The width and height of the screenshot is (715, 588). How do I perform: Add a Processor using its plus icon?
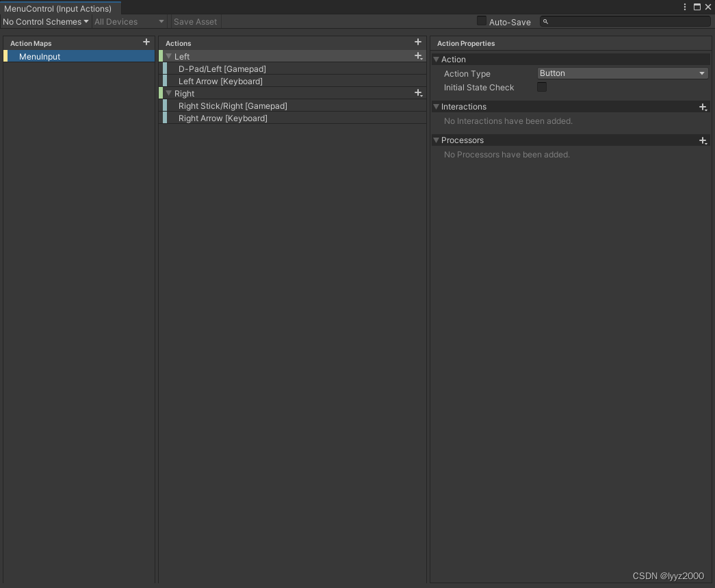coord(703,140)
